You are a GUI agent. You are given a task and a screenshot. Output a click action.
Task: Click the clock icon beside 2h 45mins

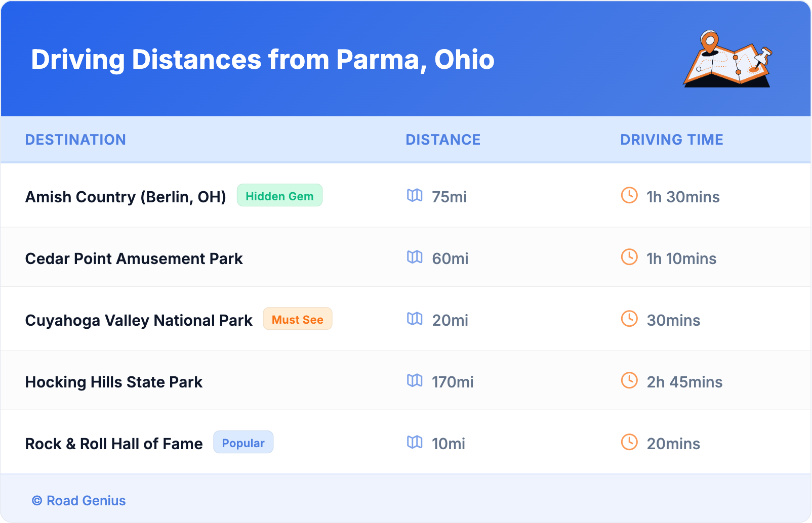click(x=629, y=380)
